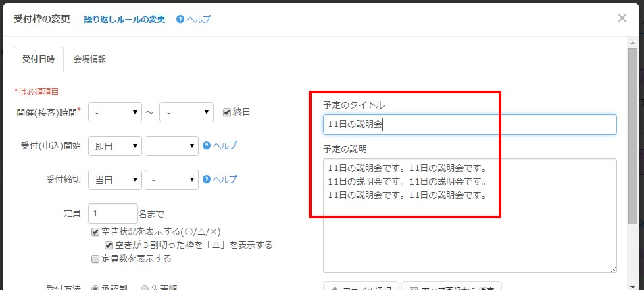
Task: Click the dialog's vertical scrollbar thumb
Action: pos(633,136)
